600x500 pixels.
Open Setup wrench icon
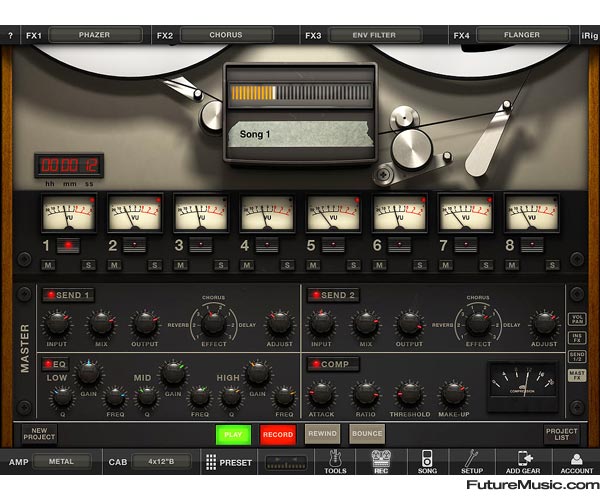tap(472, 461)
